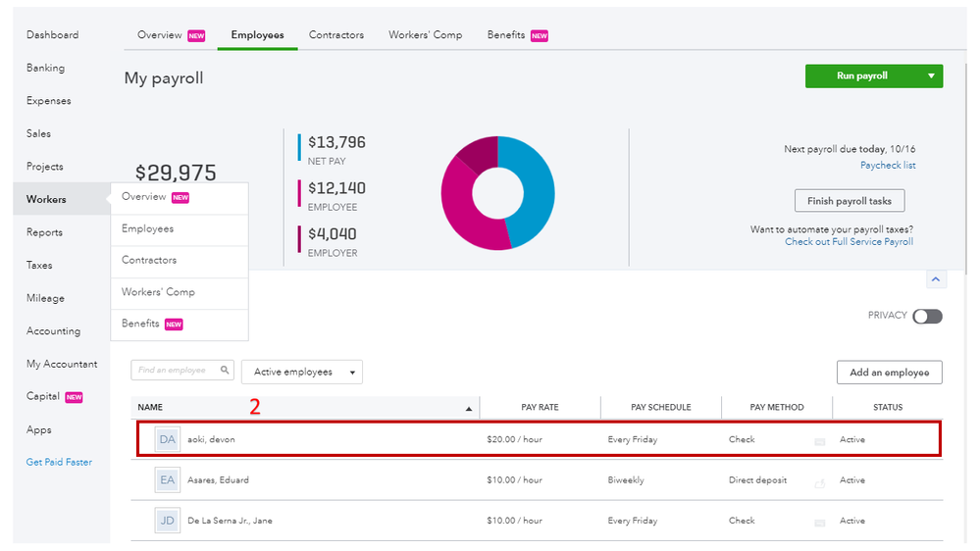Toggle the PRIVACY switch

[927, 316]
